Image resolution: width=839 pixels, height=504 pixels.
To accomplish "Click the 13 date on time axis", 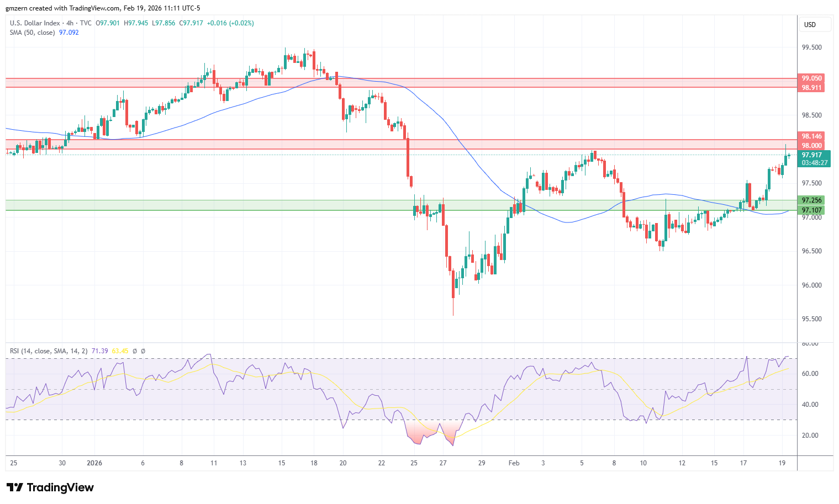I will pos(243,463).
